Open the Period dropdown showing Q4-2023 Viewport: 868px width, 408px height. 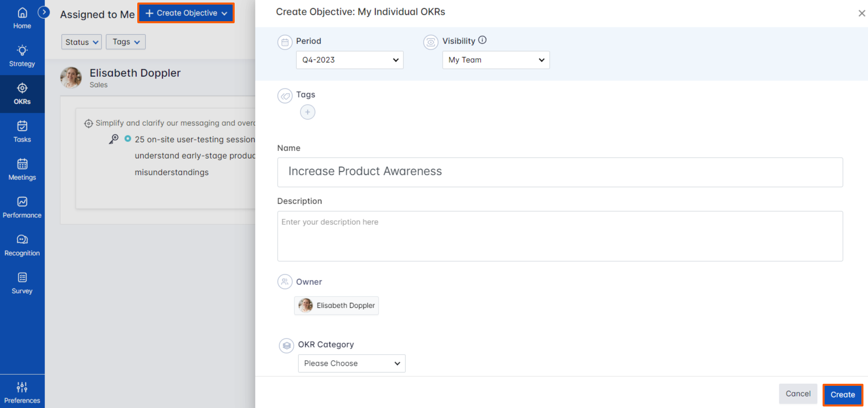tap(349, 60)
